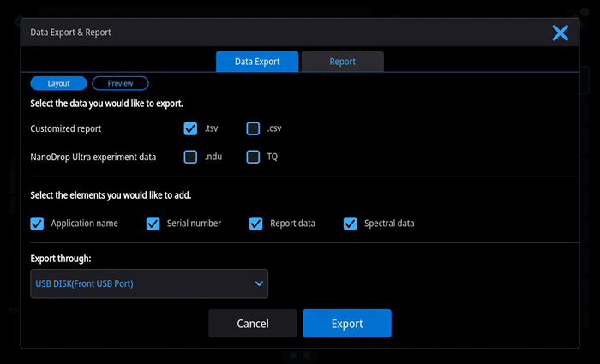Enable the TQ export checkbox
This screenshot has width=600, height=364.
tap(253, 157)
